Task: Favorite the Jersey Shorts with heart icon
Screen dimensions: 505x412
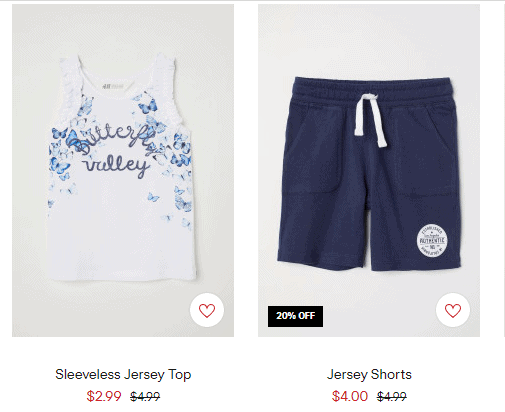Action: point(453,310)
